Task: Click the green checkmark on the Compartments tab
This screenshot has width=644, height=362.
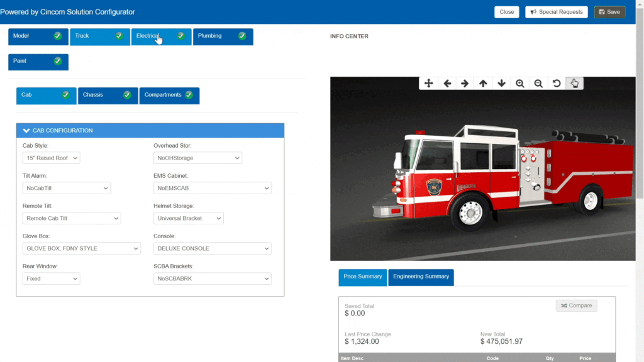Action: pos(191,96)
